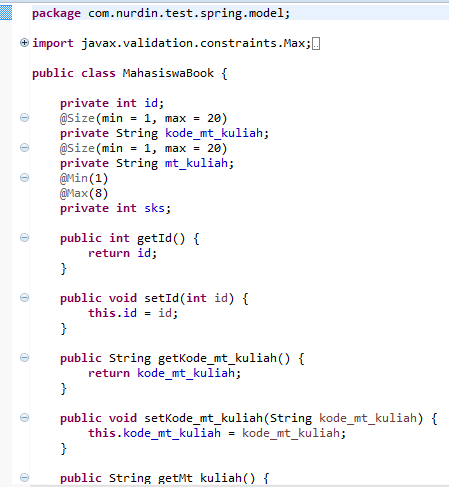Collapse the kode_mt_kuliah @Size annotation fold
449x487 pixels.
24,118
